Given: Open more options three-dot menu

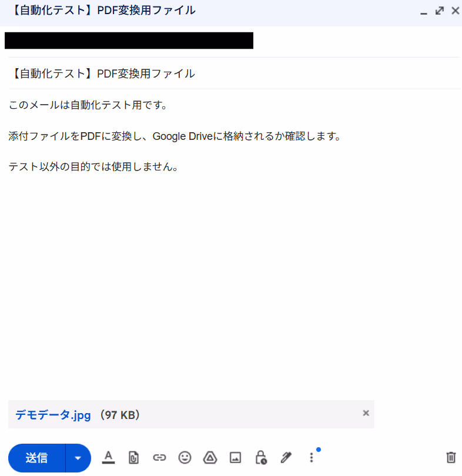Looking at the screenshot, I should tap(312, 457).
